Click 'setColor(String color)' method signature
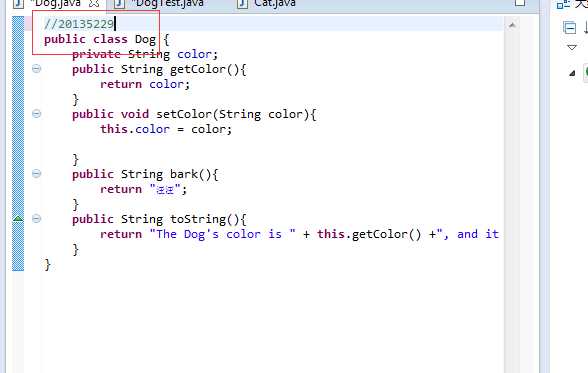Viewport: 588px width, 373px height. [233, 114]
